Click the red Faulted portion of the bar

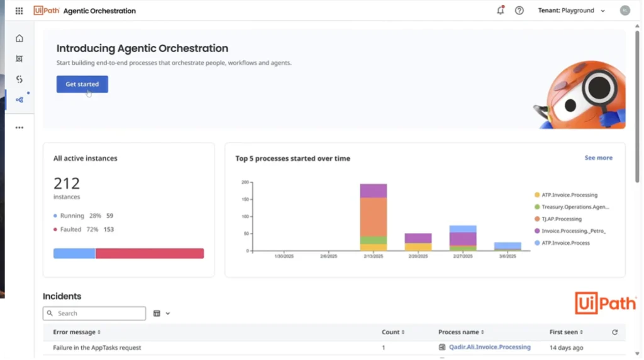[150, 253]
